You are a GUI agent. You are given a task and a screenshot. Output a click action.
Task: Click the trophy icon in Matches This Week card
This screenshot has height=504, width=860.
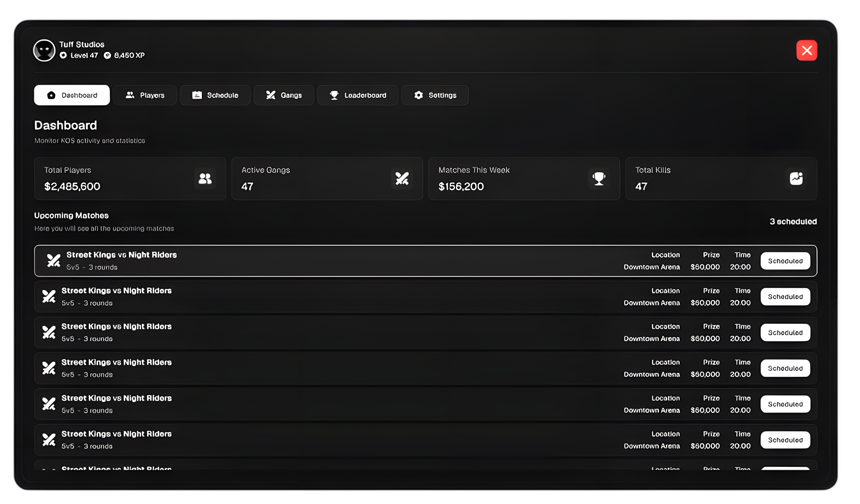tap(599, 179)
